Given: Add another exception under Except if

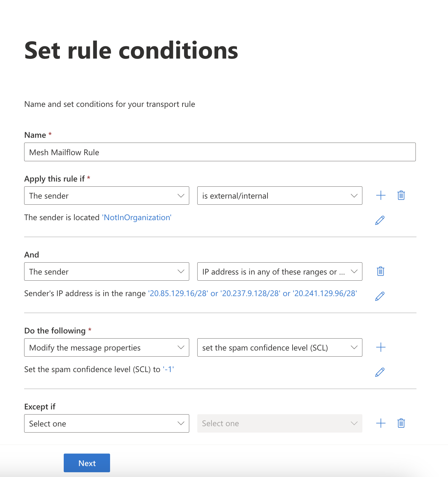Looking at the screenshot, I should [x=381, y=423].
